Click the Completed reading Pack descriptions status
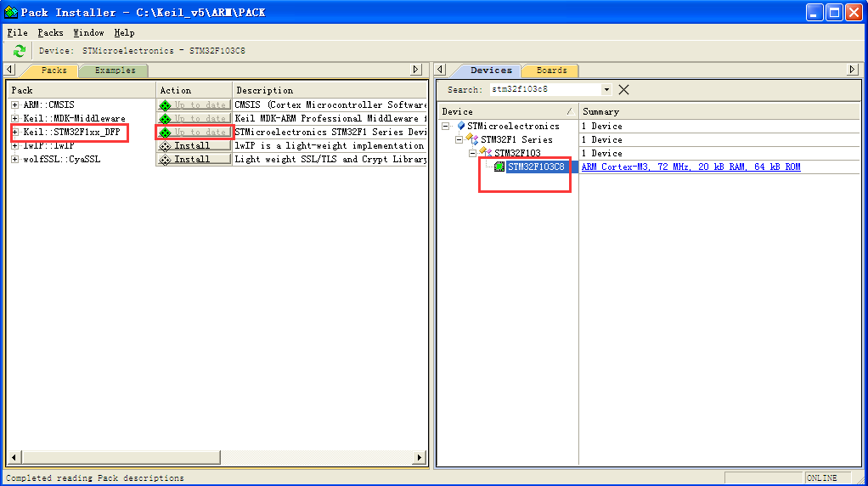This screenshot has height=486, width=868. (94, 478)
